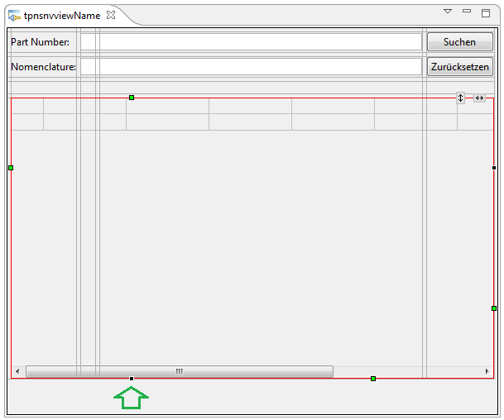Screen dimensions: 504x420
Task: Click the black right-edge selection handle
Action: [494, 168]
